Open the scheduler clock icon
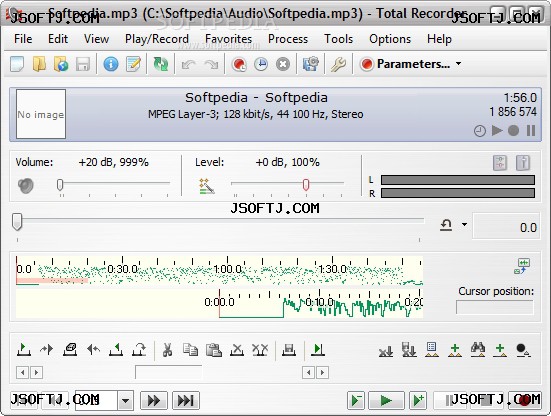This screenshot has height=416, width=551. click(261, 64)
